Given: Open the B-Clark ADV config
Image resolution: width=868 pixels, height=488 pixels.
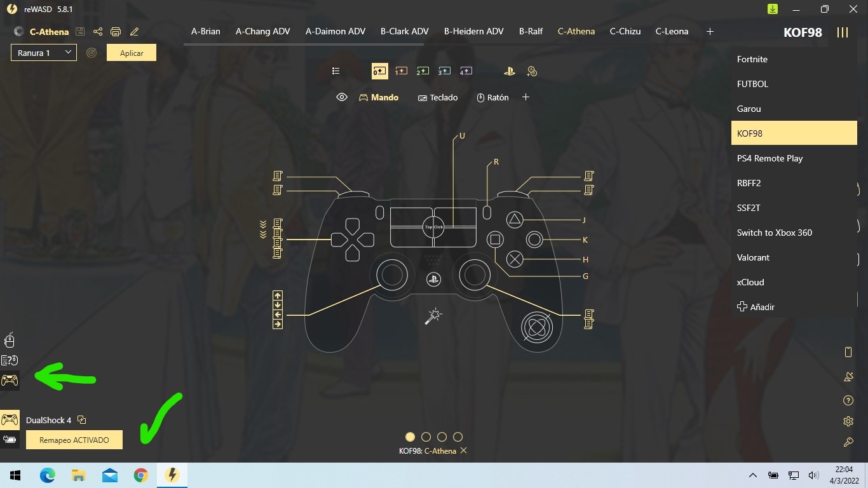Looking at the screenshot, I should coord(405,31).
